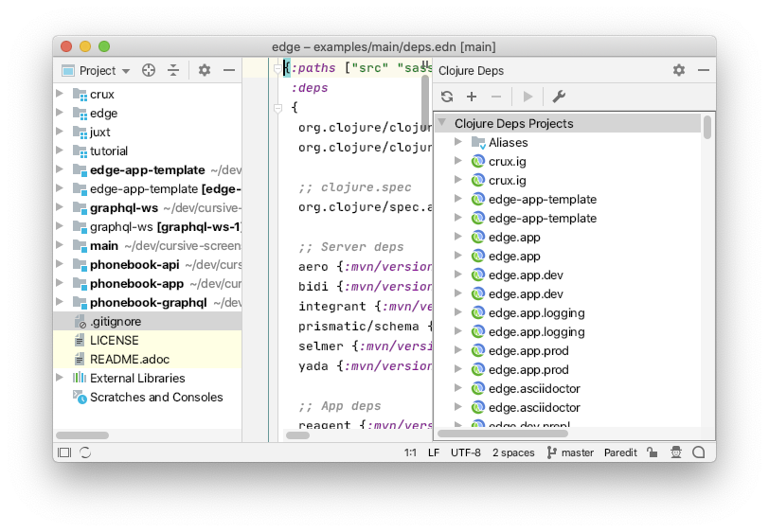Select the phonebook-graphql module

point(148,303)
